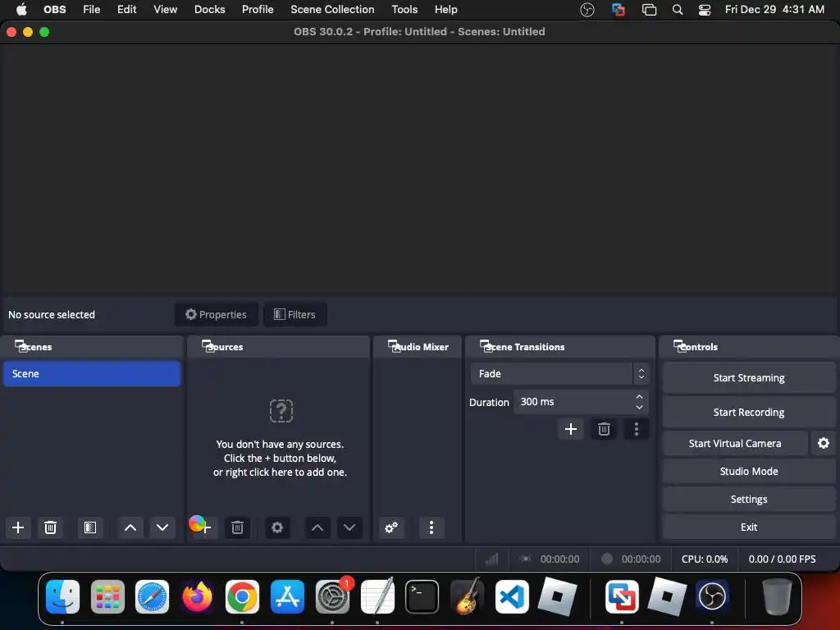Remove transition using trash icon
Viewport: 840px width, 630px height.
(x=604, y=429)
